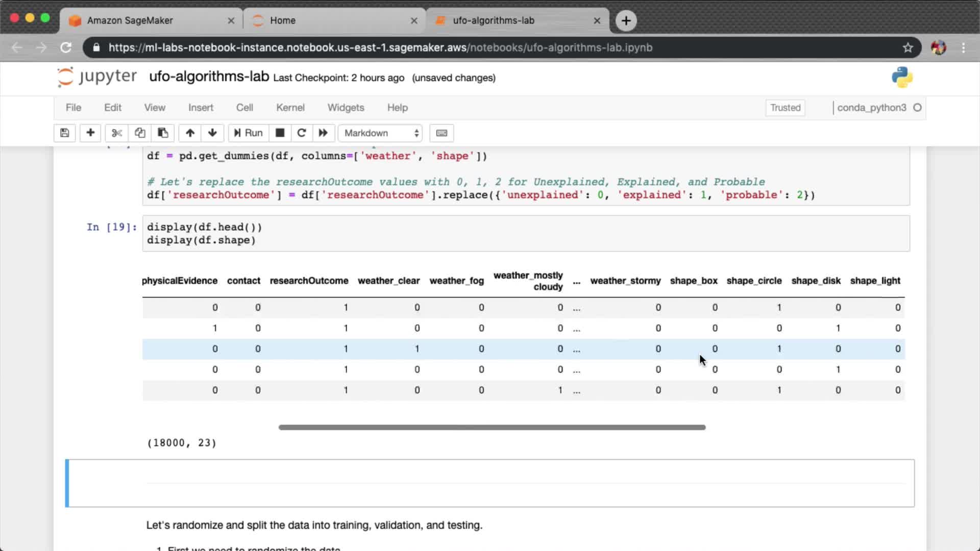Click the Run button
980x551 pixels.
point(249,133)
